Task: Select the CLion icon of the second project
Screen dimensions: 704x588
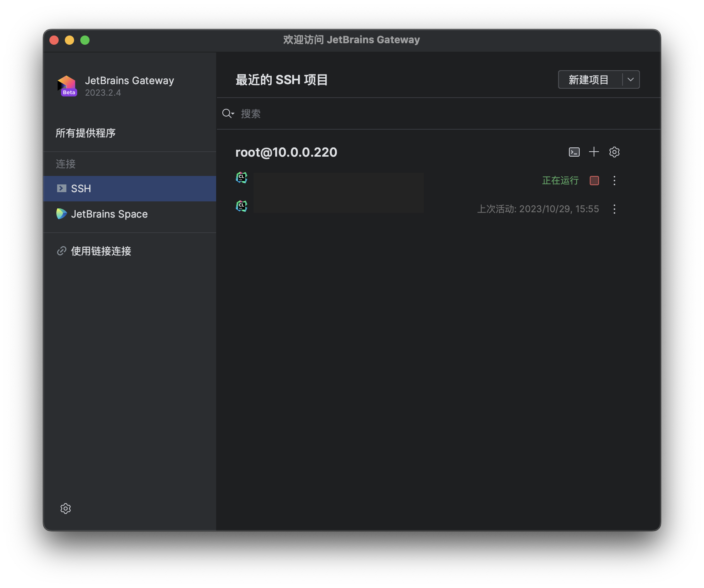Action: [241, 206]
